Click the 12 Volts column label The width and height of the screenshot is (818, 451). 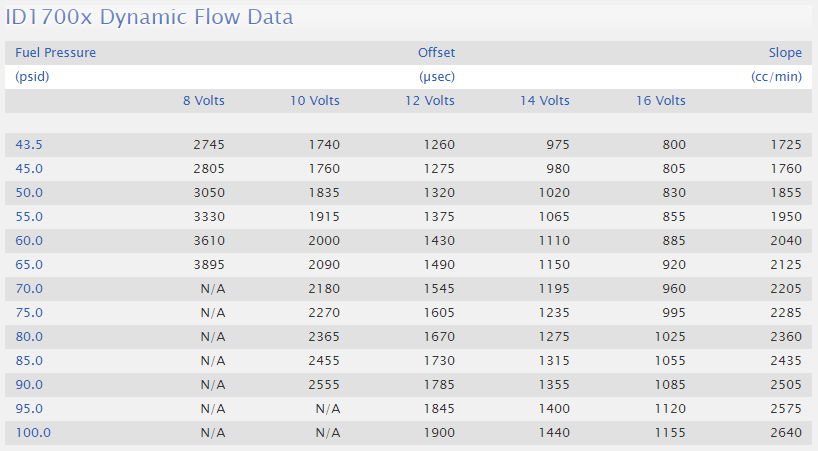click(430, 101)
